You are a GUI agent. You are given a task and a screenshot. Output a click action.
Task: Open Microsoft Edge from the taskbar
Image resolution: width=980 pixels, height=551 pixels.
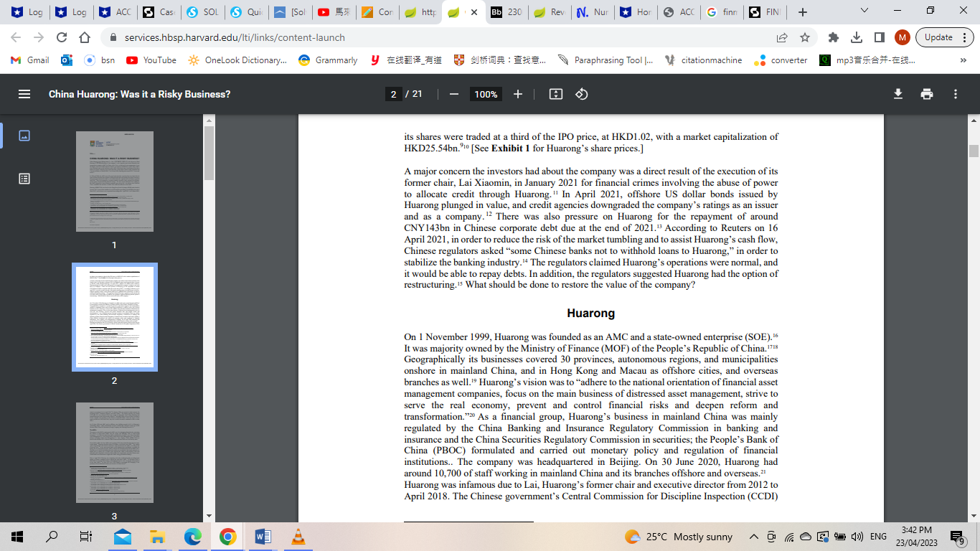point(193,537)
